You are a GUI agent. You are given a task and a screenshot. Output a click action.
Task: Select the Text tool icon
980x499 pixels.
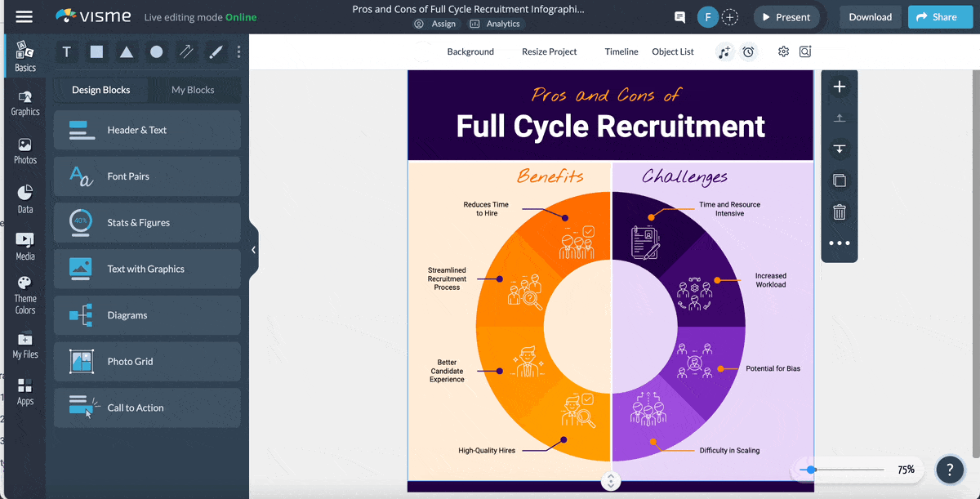point(67,52)
